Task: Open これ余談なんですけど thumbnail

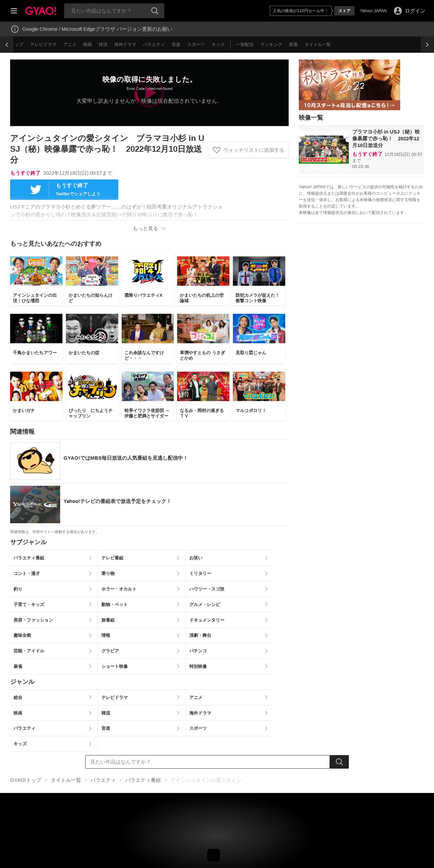Action: 148,329
